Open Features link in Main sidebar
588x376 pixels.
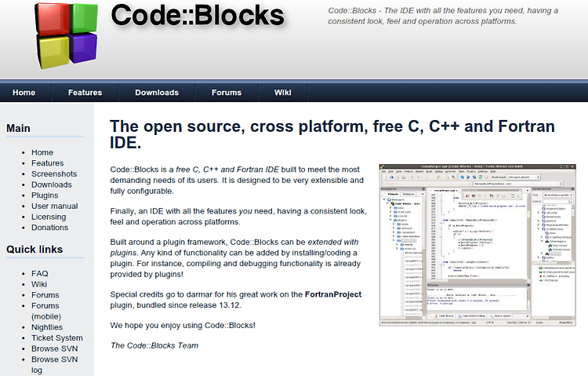48,163
